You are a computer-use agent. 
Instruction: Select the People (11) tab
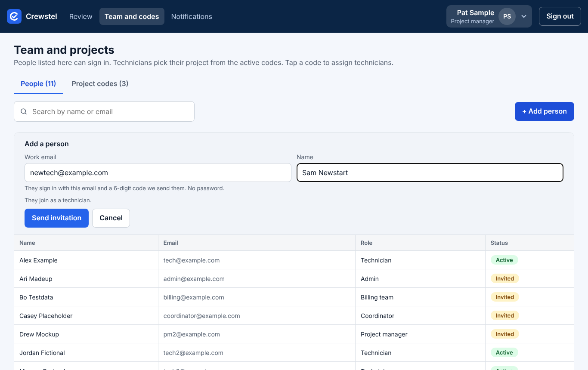(38, 83)
